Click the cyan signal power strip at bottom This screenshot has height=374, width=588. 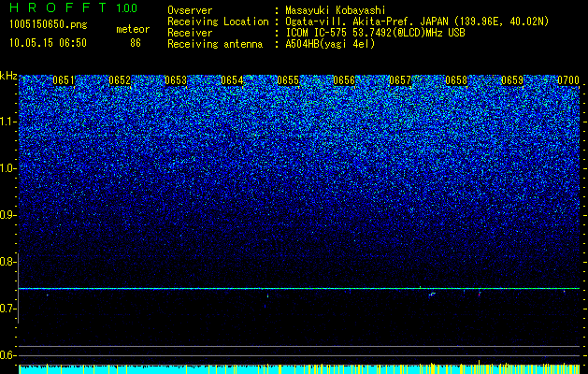click(x=299, y=369)
